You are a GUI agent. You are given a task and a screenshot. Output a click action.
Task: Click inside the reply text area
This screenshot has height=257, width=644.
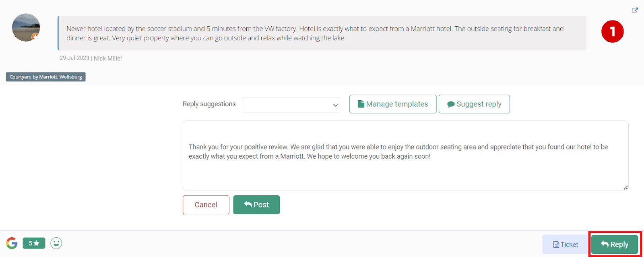pyautogui.click(x=406, y=155)
